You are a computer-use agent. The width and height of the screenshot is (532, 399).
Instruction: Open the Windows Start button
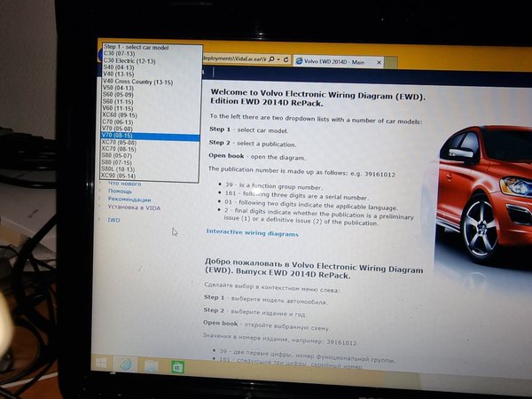102,363
